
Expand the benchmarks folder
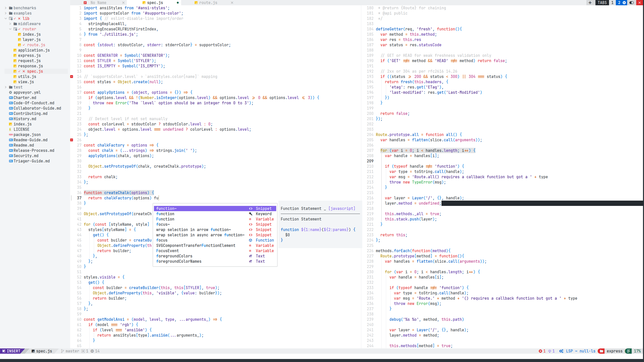point(6,8)
